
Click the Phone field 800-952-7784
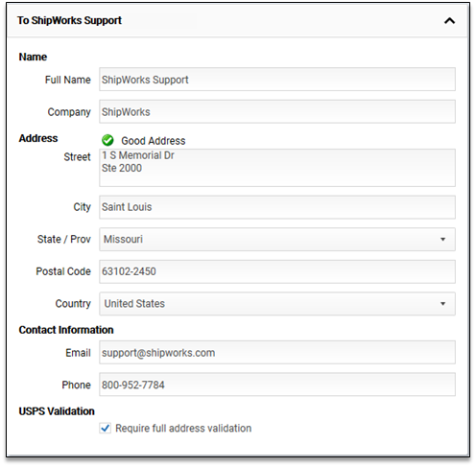277,385
